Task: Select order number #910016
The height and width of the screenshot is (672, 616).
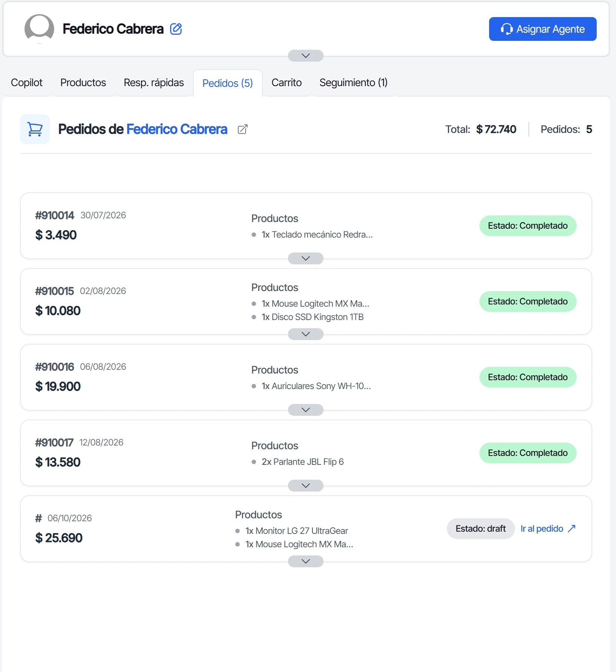Action: point(55,367)
